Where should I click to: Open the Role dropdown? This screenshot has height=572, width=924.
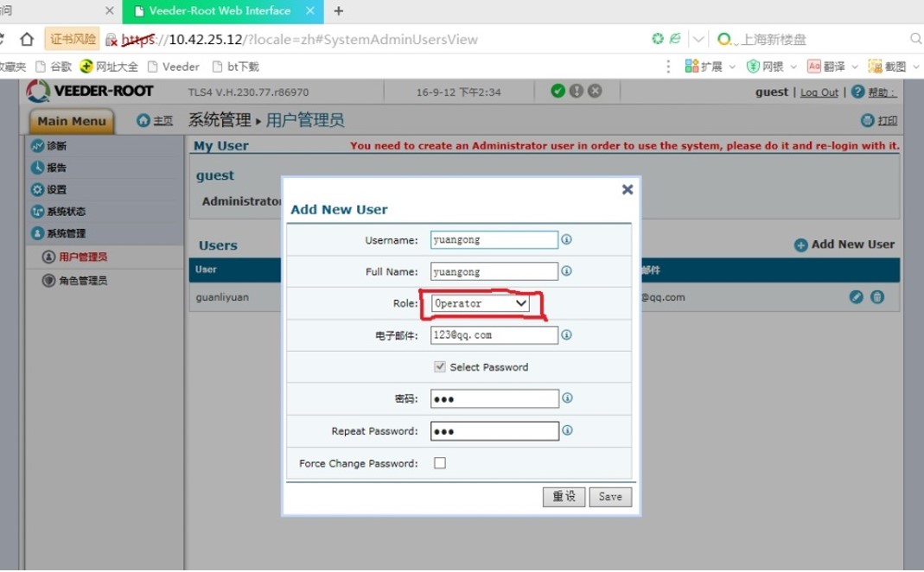click(x=481, y=303)
